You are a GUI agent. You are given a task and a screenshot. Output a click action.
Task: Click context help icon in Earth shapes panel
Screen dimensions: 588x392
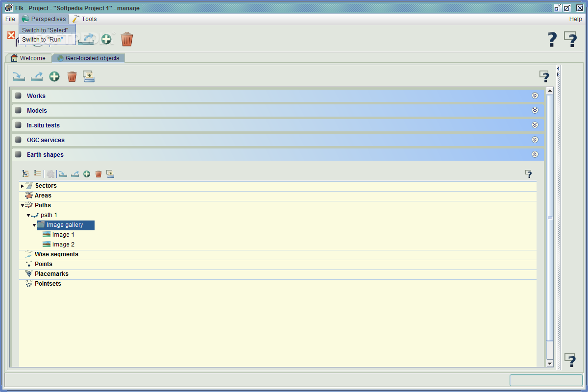click(x=529, y=174)
